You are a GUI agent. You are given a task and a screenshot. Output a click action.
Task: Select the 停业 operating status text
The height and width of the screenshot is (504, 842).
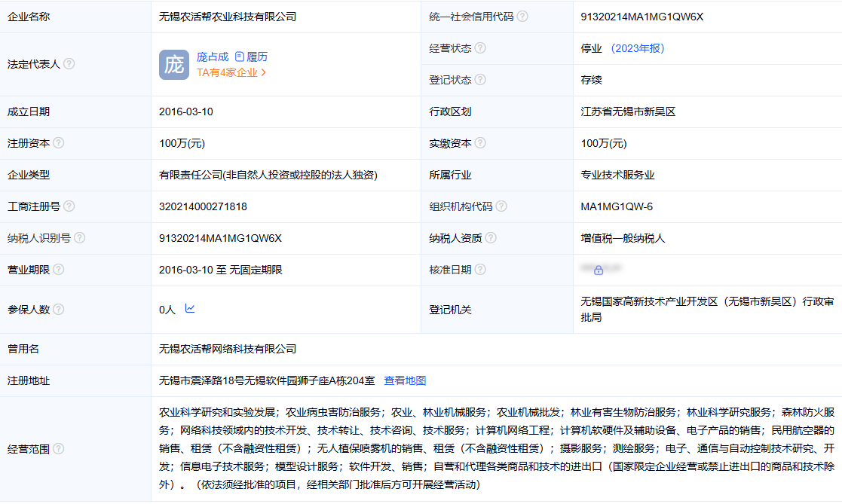tap(591, 48)
